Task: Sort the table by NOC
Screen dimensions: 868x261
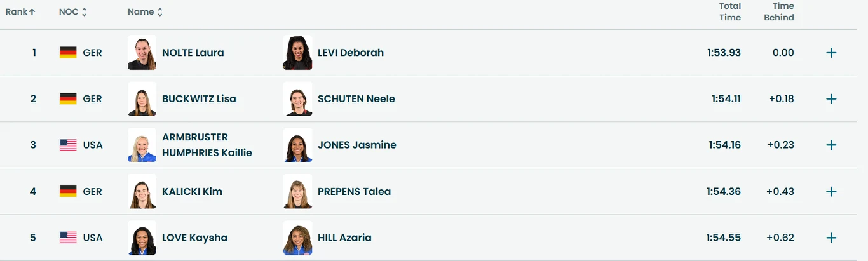Action: [73, 12]
